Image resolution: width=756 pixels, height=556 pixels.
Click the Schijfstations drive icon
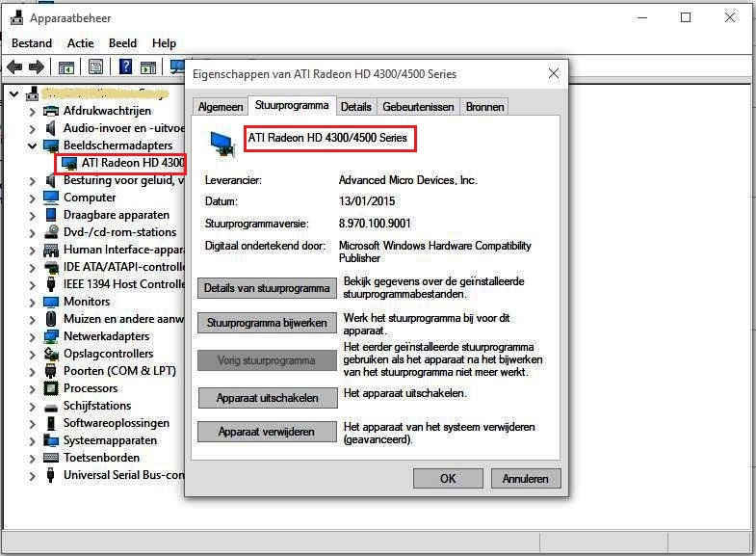51,407
